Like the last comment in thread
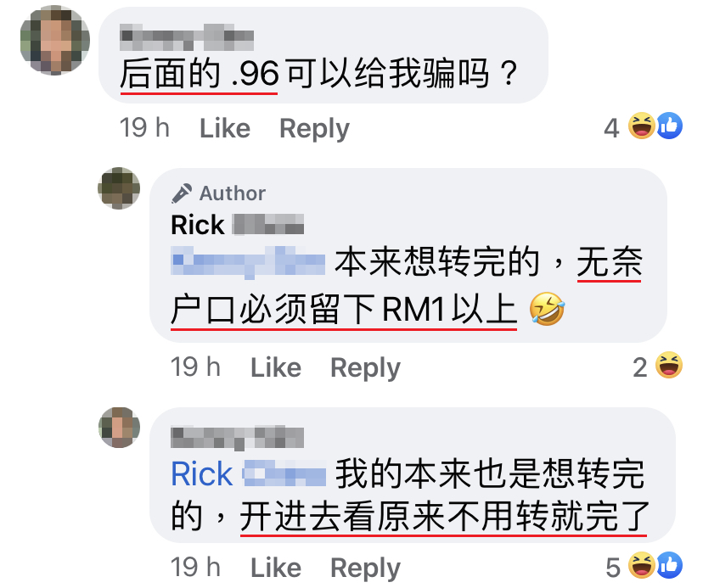The height and width of the screenshot is (588, 703). coord(276,568)
